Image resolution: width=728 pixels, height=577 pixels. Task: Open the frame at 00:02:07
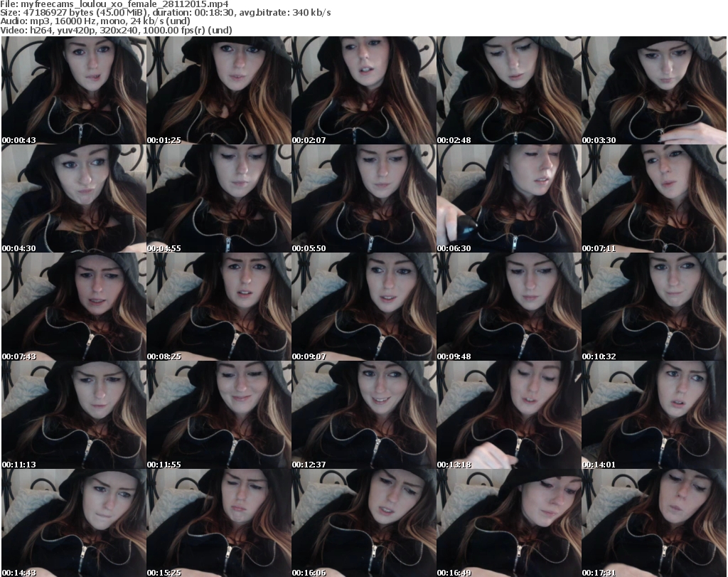point(364,90)
